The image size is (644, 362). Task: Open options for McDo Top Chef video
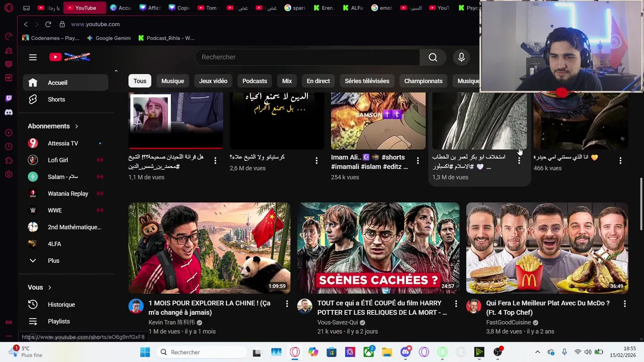click(x=624, y=304)
